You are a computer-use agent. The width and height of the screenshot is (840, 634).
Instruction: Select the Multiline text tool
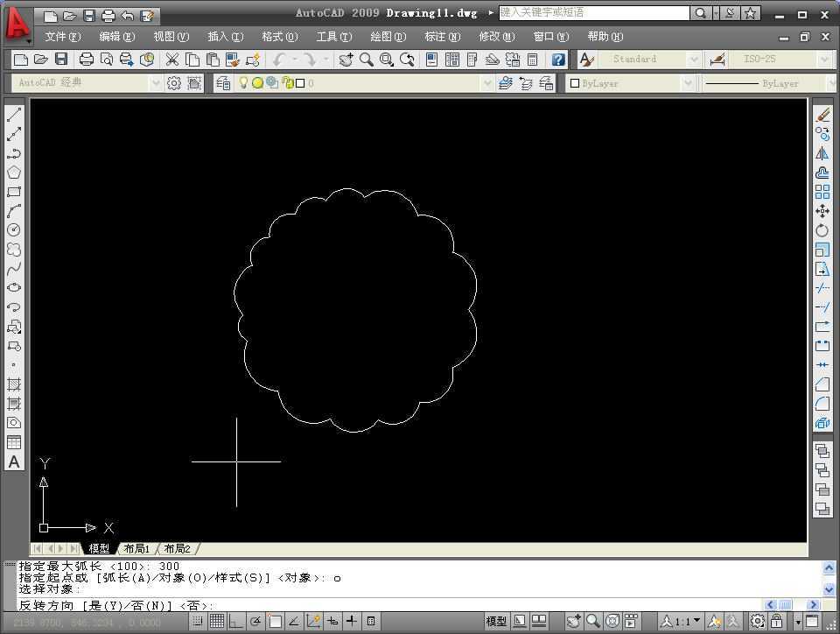point(14,462)
